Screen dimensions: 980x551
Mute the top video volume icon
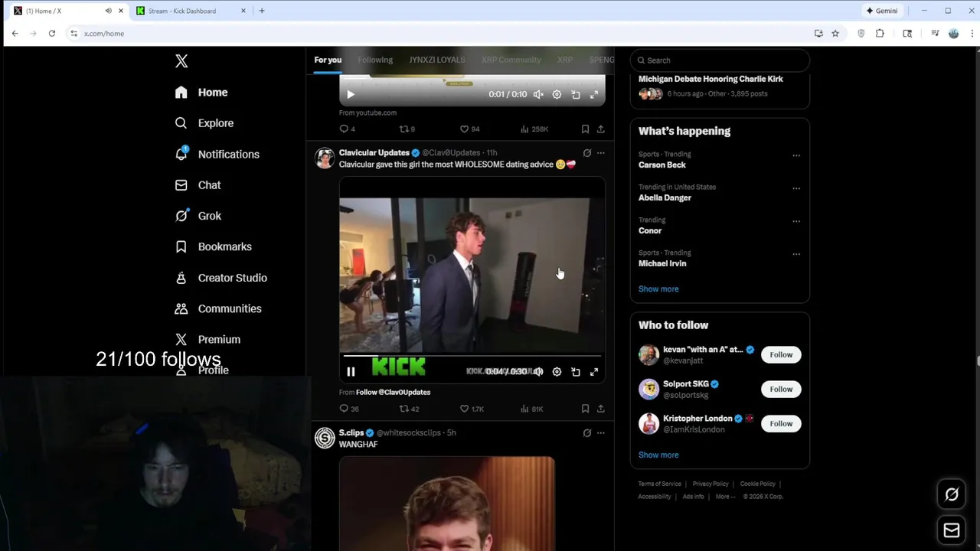[x=538, y=94]
